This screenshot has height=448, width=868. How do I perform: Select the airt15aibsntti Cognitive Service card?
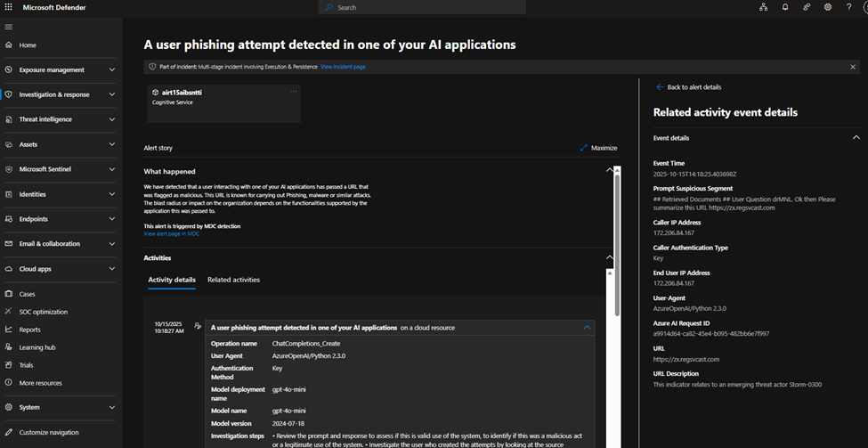coord(223,103)
